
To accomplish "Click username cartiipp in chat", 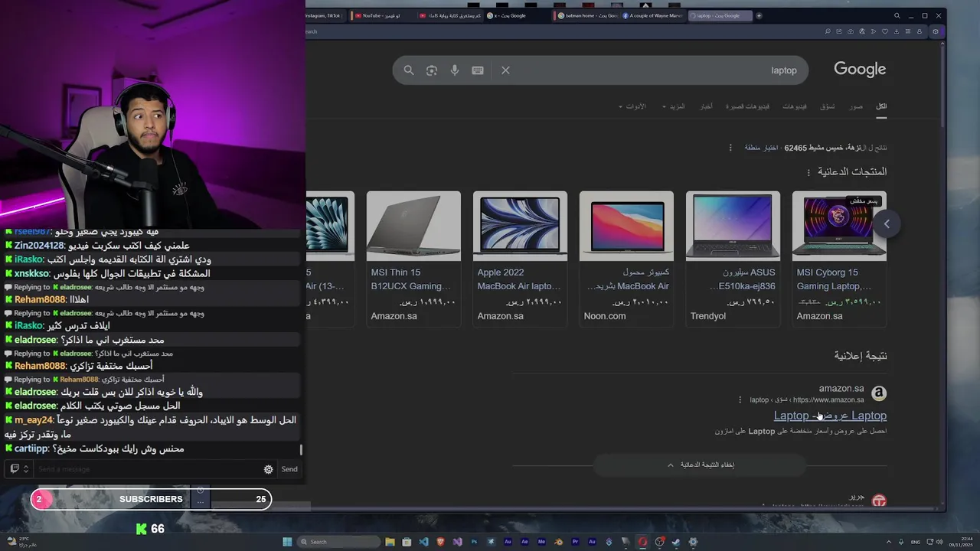I will pyautogui.click(x=31, y=449).
